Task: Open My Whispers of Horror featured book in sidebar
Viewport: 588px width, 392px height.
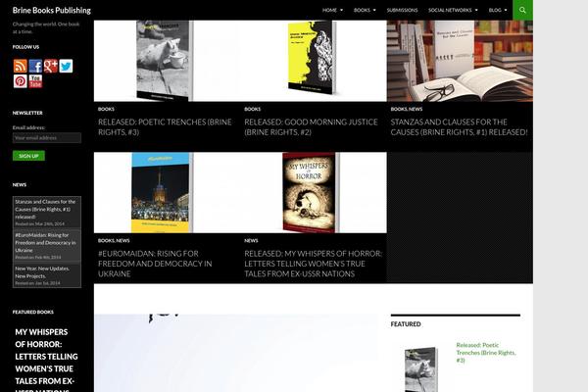Action: click(x=46, y=362)
